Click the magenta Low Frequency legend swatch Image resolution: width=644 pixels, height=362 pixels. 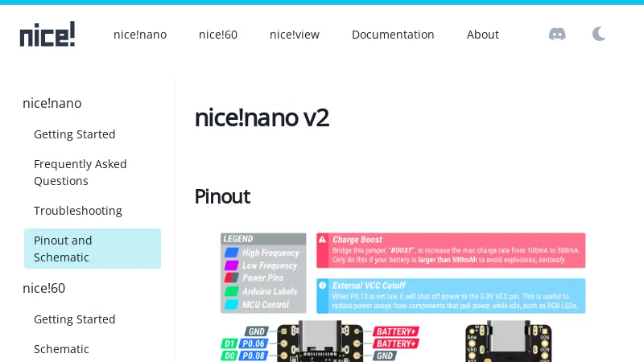231,265
